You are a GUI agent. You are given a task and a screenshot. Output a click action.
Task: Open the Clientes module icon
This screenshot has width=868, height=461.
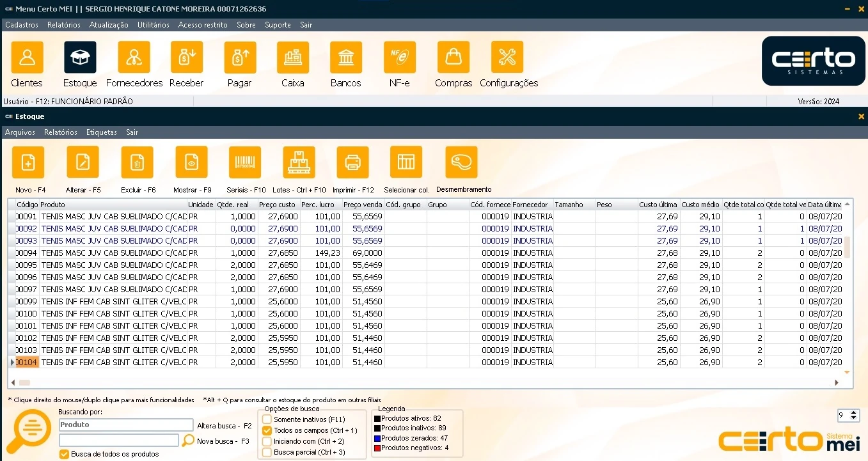point(28,58)
